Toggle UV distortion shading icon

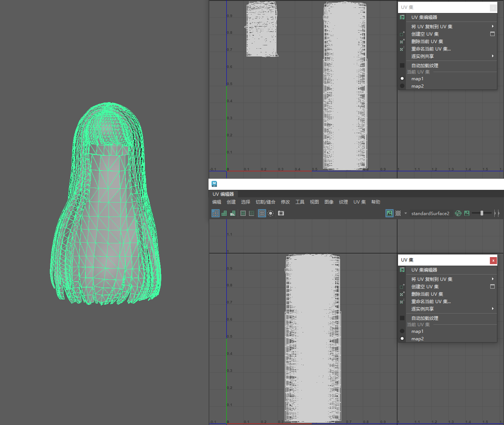tap(233, 213)
